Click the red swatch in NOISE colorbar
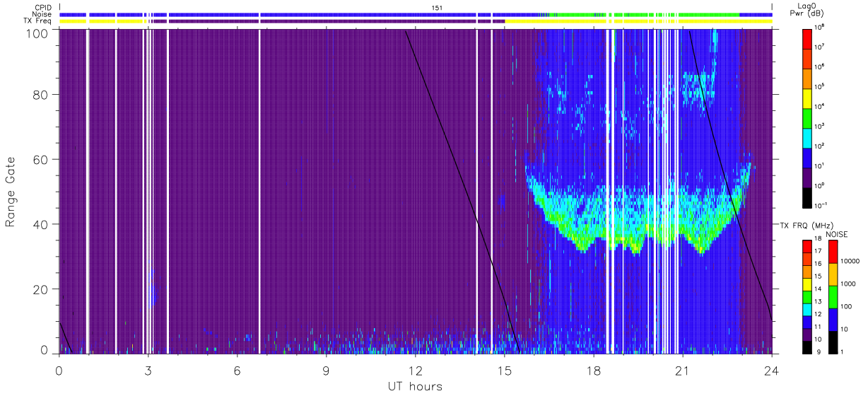Image resolution: width=868 pixels, height=401 pixels. [x=833, y=251]
